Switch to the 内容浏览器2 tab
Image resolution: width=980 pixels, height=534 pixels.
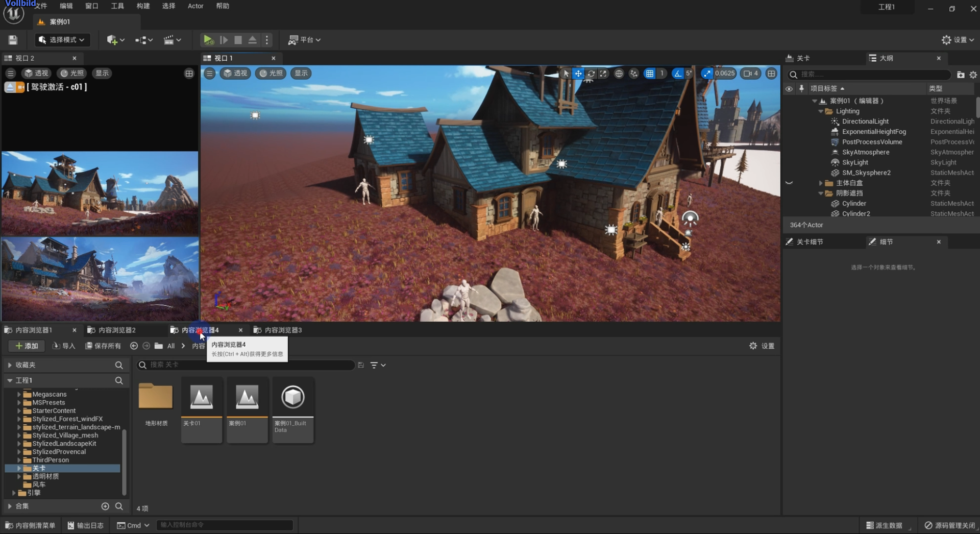pos(116,330)
